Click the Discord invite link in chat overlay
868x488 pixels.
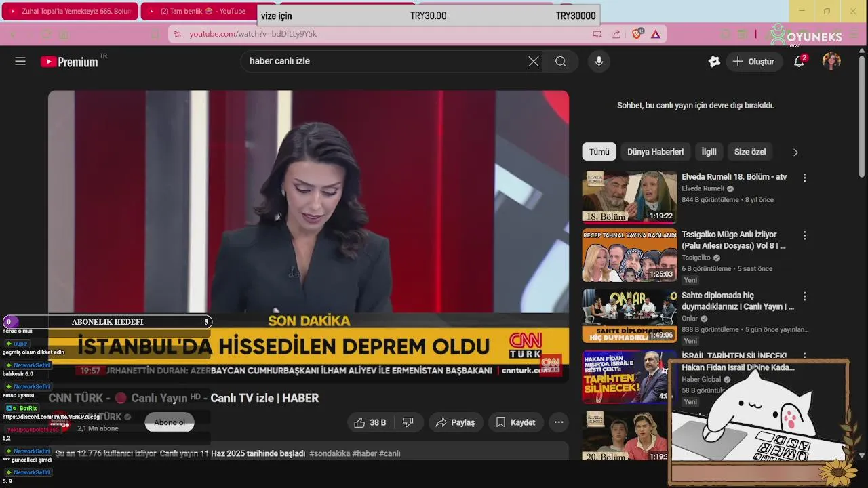click(51, 416)
